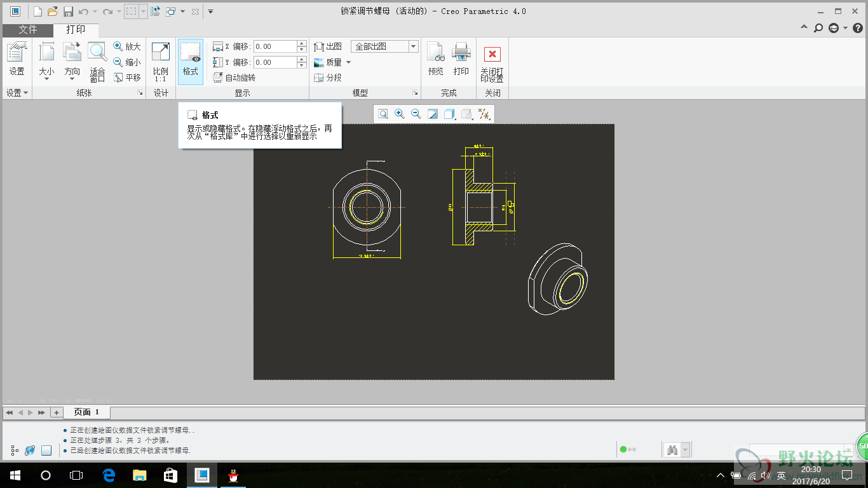Redo the last action
Viewport: 868px width, 488px height.
coord(107,11)
